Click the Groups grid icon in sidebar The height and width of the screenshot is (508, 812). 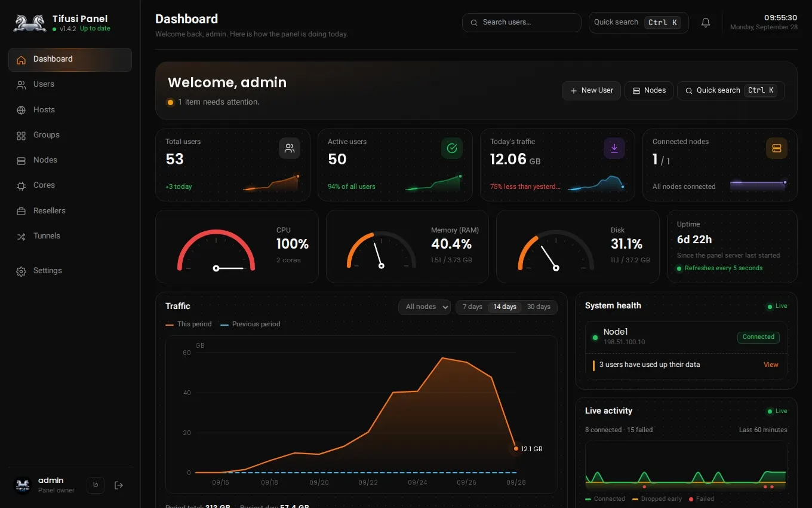point(21,136)
